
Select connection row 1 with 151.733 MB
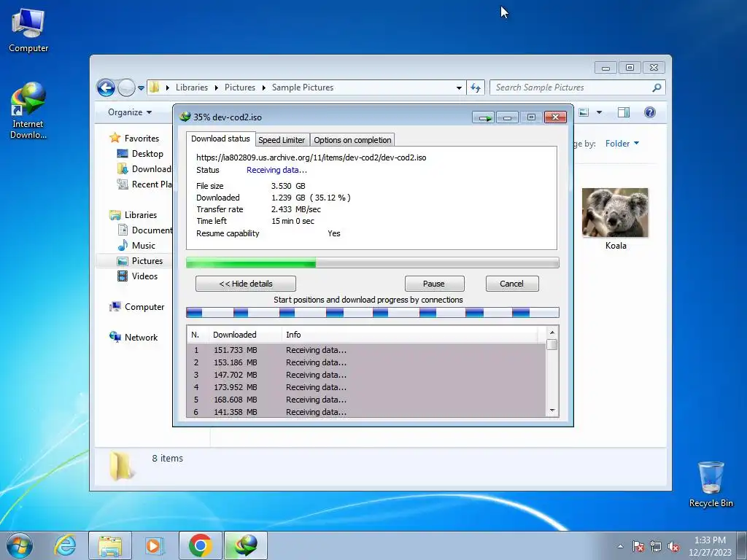click(366, 350)
